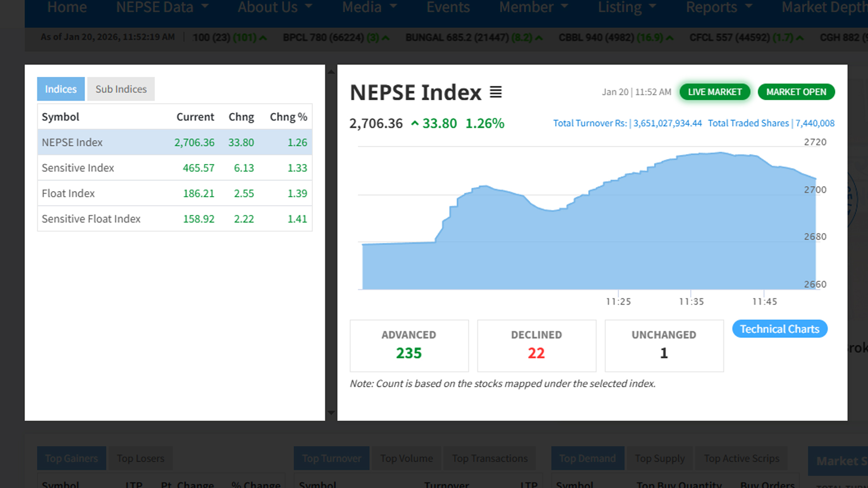Switch to the Sub Indices tab
Image resolution: width=868 pixels, height=488 pixels.
click(121, 89)
